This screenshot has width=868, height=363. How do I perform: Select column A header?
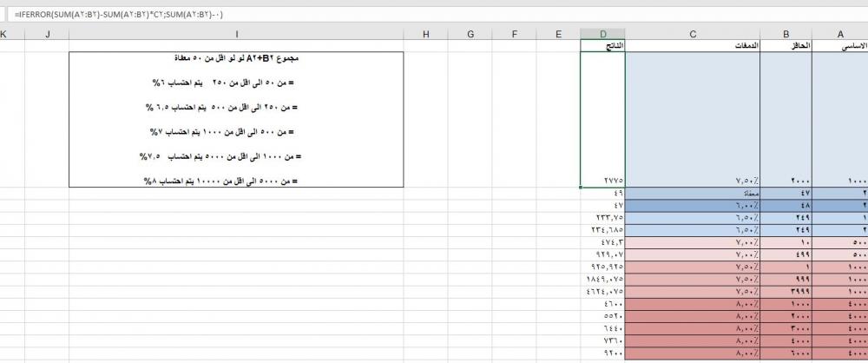(x=840, y=34)
